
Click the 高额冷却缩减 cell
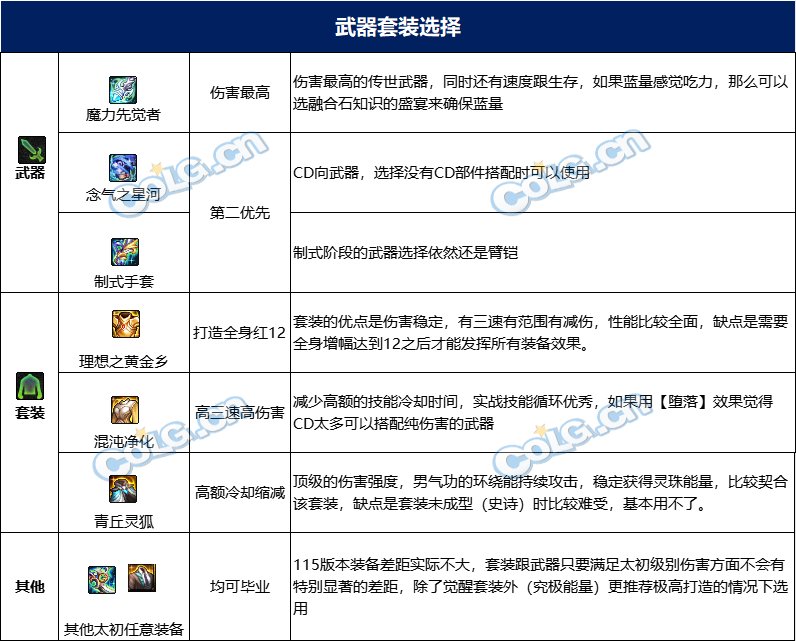pos(240,492)
